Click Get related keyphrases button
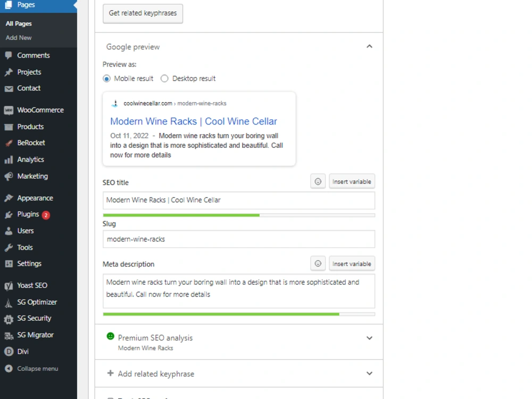The height and width of the screenshot is (399, 532). click(143, 14)
